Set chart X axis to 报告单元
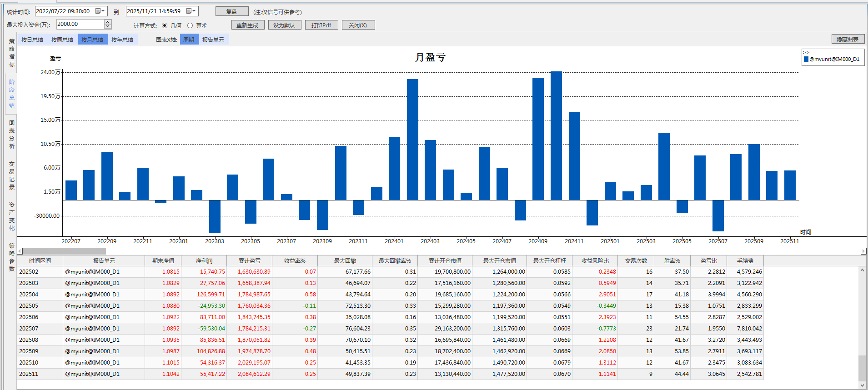Screen dimensions: 868x390 tap(213, 40)
